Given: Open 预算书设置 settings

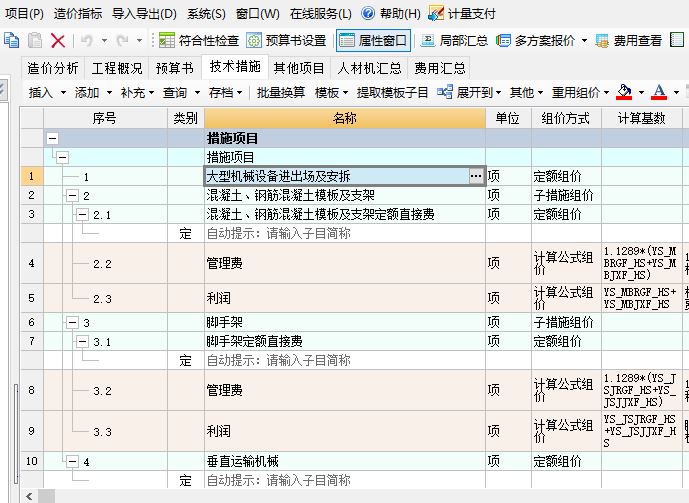Looking at the screenshot, I should [286, 41].
